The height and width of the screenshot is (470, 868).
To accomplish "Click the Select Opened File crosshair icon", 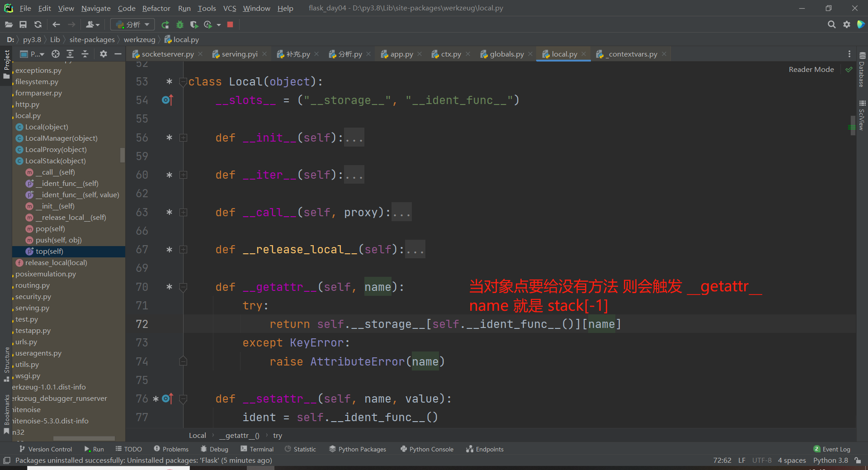I will (x=56, y=54).
